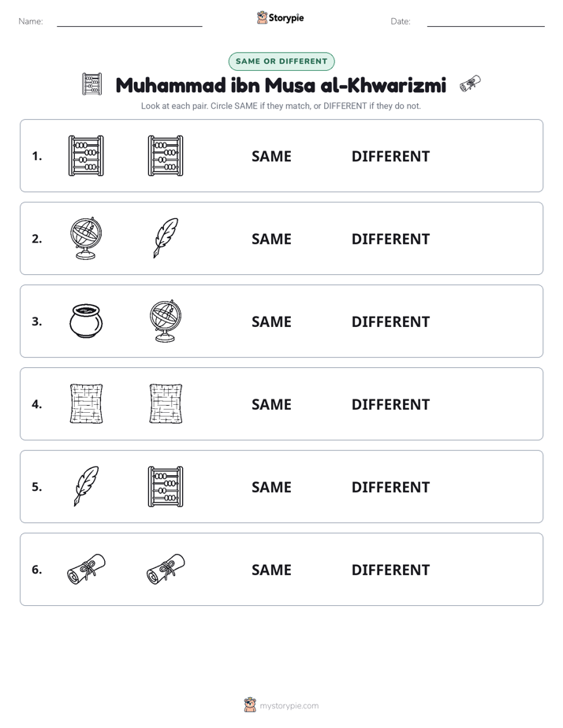Viewport: 563px width, 728px height.
Task: Click the Name input line
Action: tap(129, 22)
